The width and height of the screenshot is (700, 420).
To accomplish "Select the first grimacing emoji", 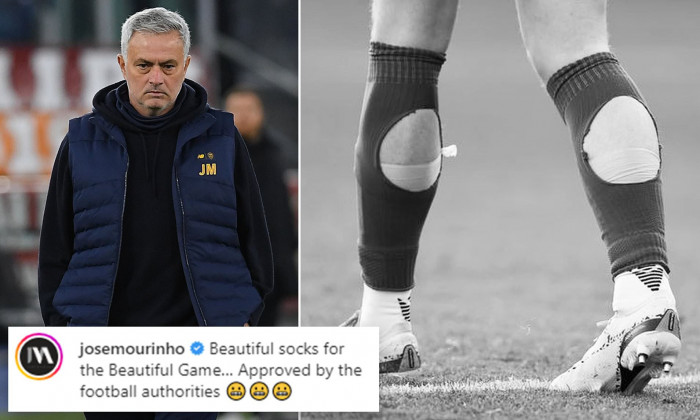I will (x=236, y=391).
